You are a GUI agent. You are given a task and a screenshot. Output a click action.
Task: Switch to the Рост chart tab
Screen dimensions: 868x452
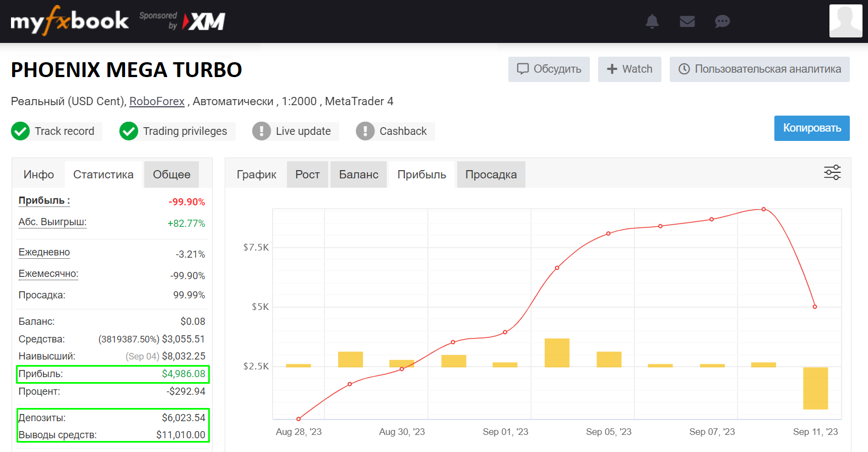[x=307, y=175]
